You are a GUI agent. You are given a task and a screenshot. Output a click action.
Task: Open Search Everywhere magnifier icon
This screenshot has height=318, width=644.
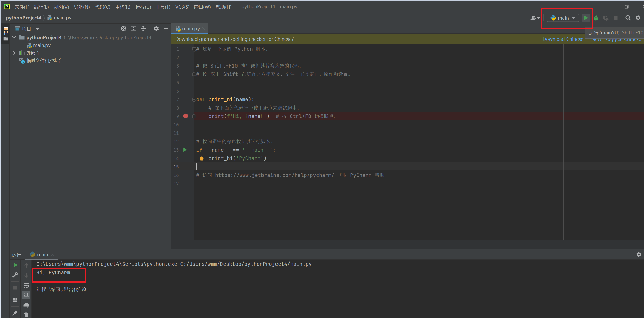[x=628, y=18]
